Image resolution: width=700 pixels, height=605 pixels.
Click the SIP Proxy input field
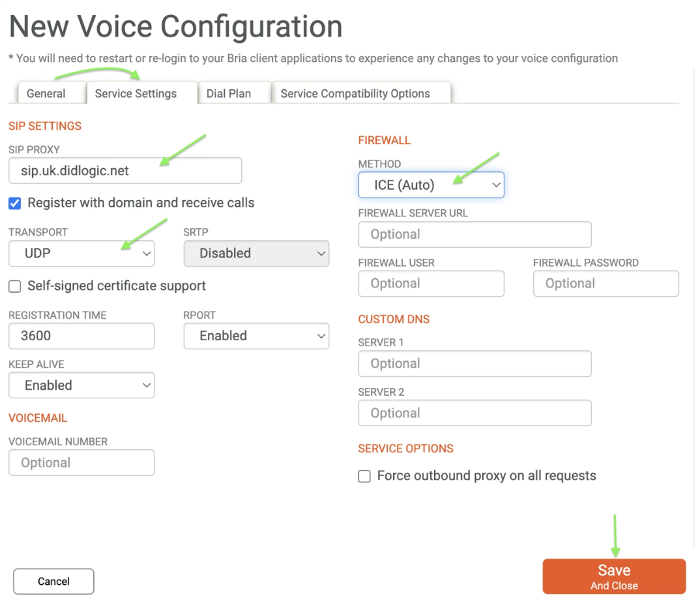pyautogui.click(x=125, y=171)
